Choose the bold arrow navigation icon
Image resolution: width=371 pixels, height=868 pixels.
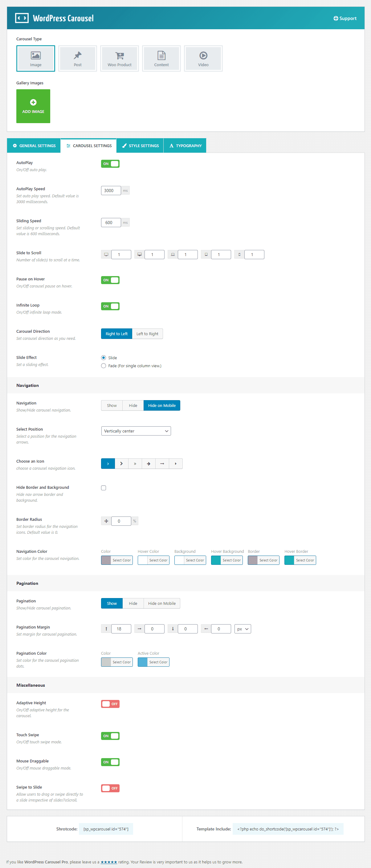click(x=149, y=464)
